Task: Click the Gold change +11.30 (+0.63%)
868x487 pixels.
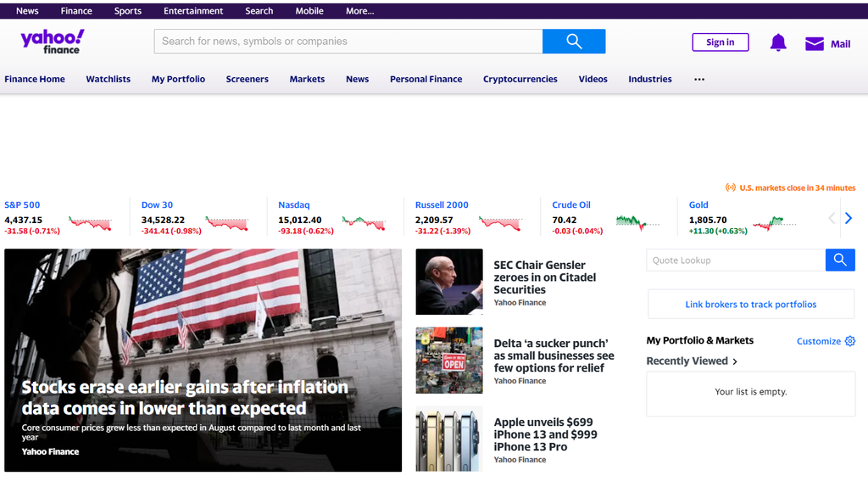Action: [x=718, y=231]
